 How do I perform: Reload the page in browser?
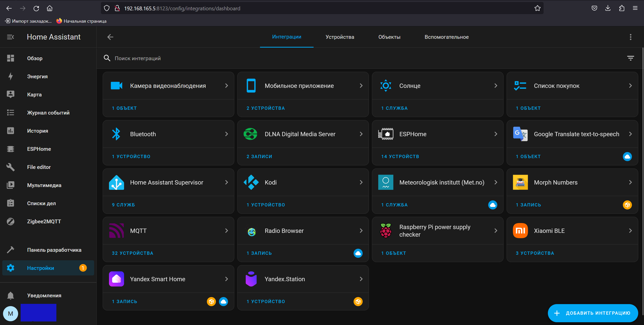(36, 8)
